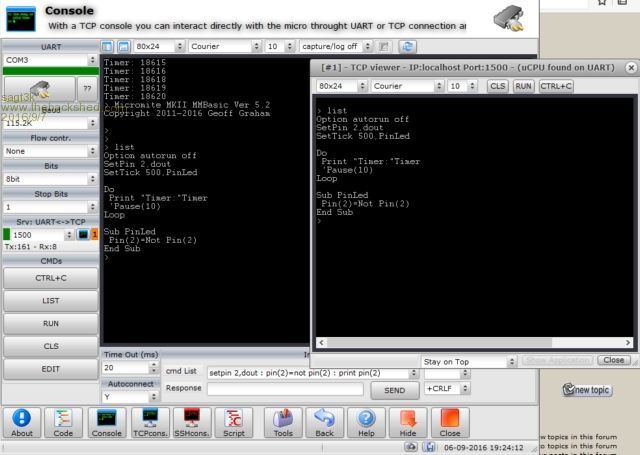
Task: Click the Back arrow icon
Action: click(324, 424)
